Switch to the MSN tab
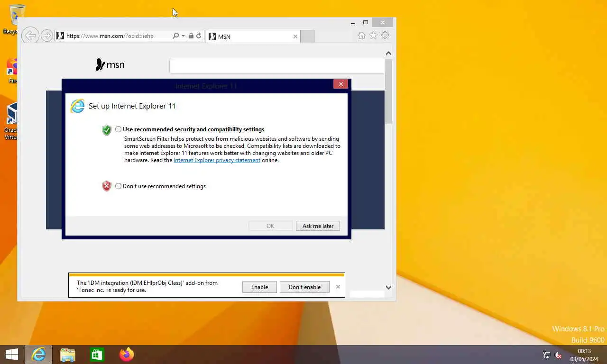The height and width of the screenshot is (364, 607). click(253, 36)
